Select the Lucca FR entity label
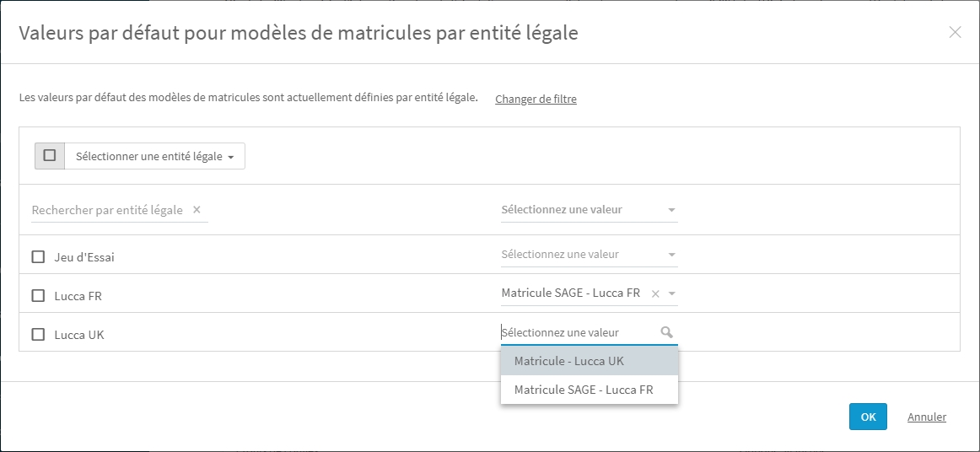 coord(78,296)
